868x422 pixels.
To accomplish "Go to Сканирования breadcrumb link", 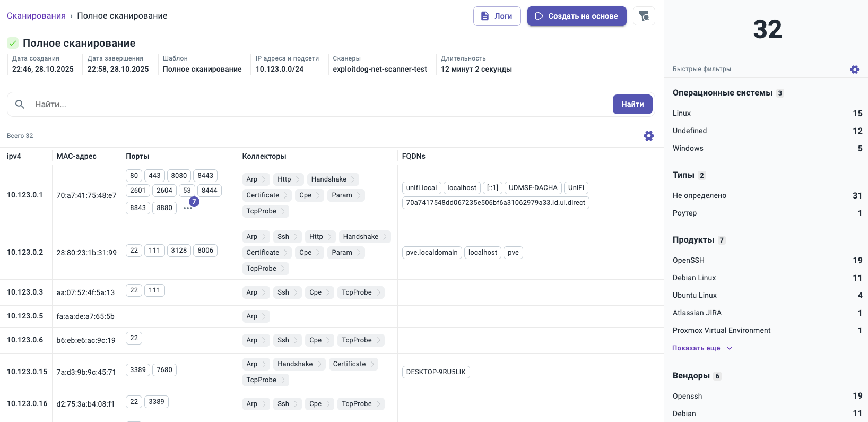I will (x=36, y=16).
